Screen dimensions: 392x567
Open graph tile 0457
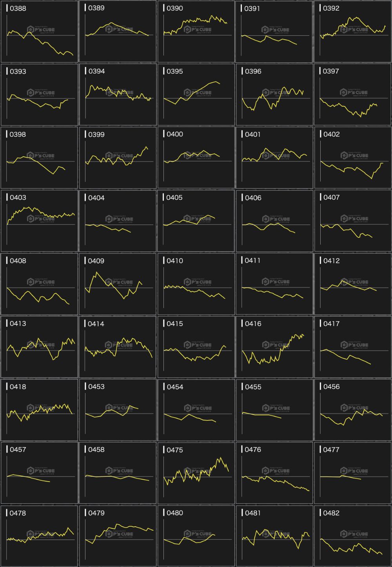pos(39,473)
